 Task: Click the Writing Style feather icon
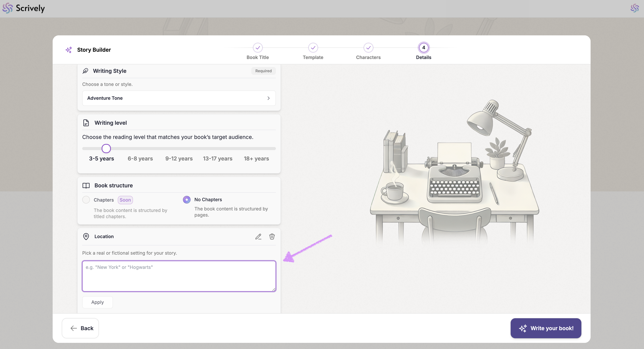coord(85,71)
